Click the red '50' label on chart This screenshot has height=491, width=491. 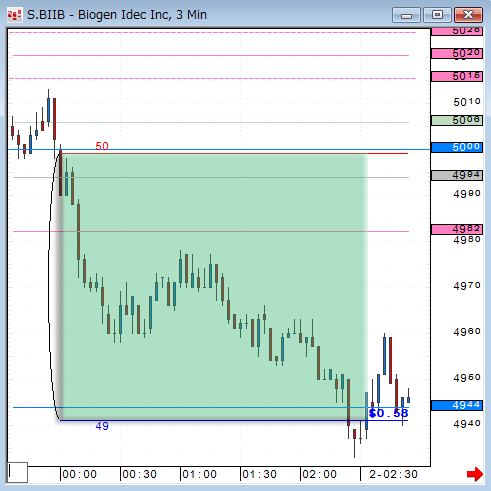102,146
